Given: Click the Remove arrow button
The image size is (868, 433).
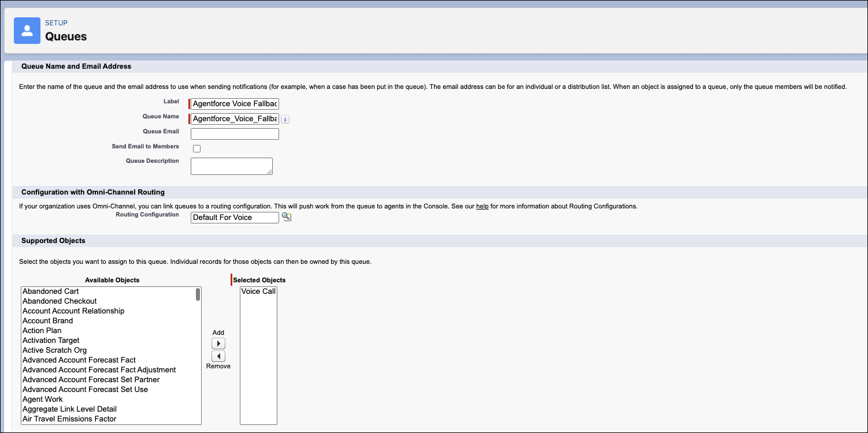Looking at the screenshot, I should (218, 356).
